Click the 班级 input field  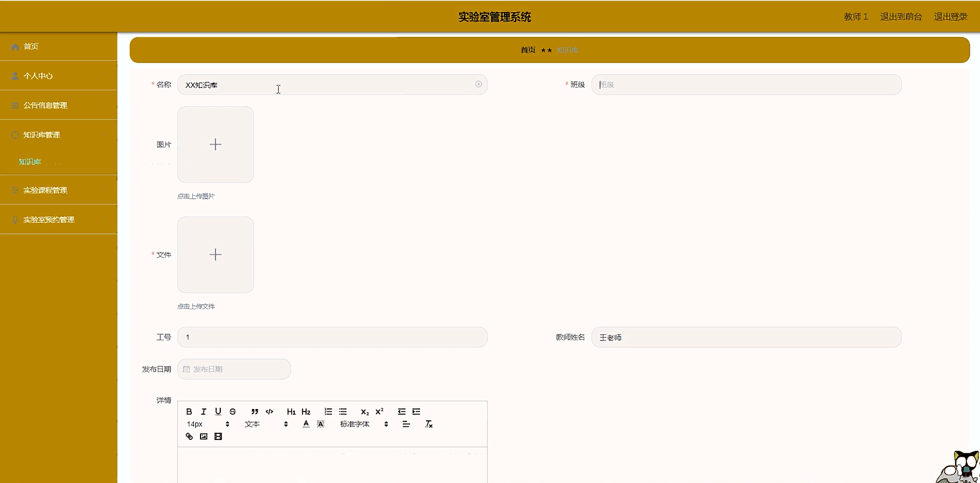746,85
